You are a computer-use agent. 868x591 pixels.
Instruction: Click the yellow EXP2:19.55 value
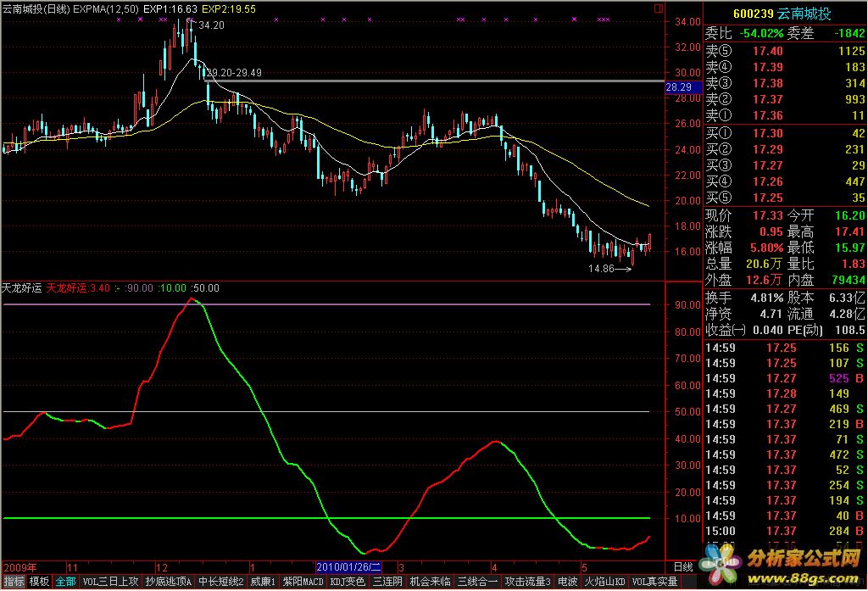(229, 8)
